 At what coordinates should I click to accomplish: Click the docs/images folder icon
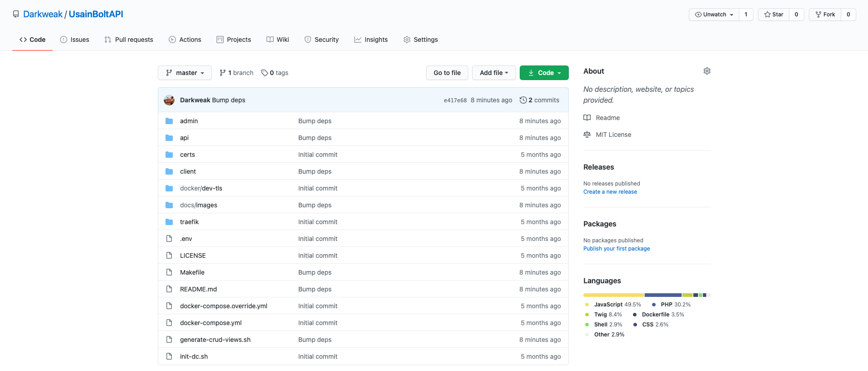(x=169, y=205)
